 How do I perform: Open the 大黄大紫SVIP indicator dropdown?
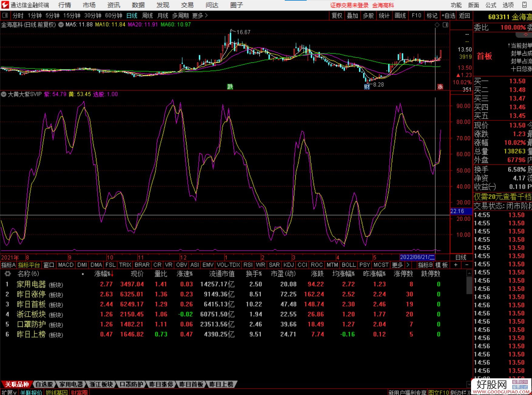4,94
